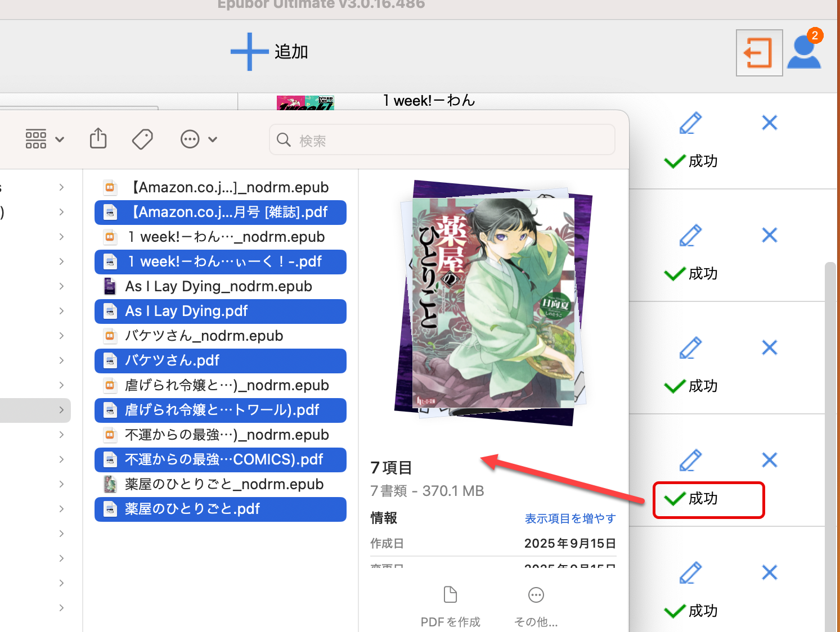Viewport: 840px width, 632px height.
Task: Click the edit pencil in fifth Epubor row
Action: click(x=690, y=573)
